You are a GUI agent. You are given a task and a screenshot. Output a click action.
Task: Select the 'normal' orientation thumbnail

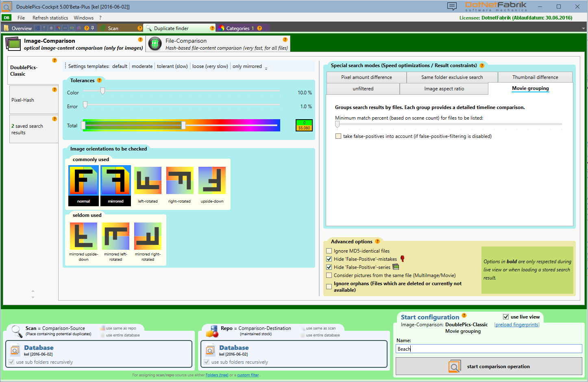(83, 186)
